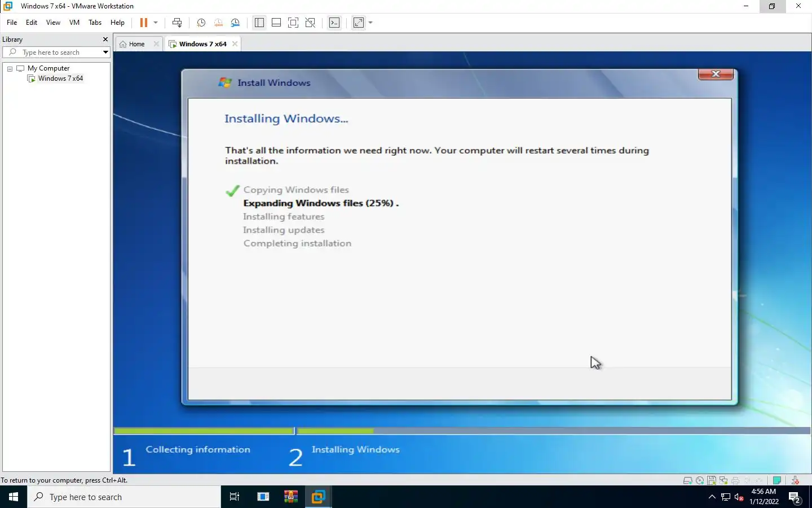Click the muted volume tray icon
Image resolution: width=812 pixels, height=508 pixels.
click(739, 497)
